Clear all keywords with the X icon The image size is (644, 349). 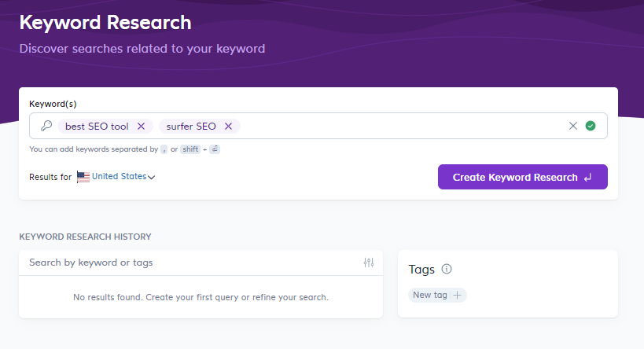573,126
